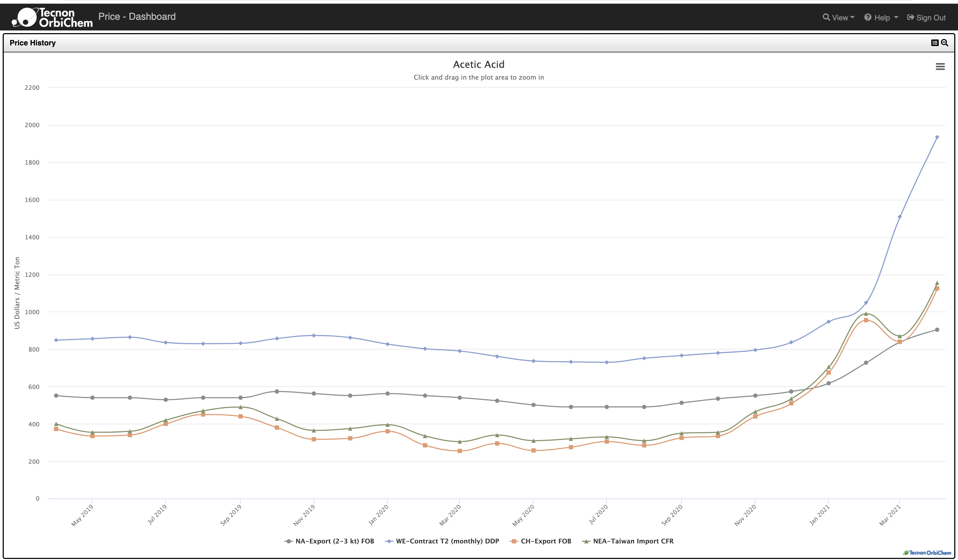The width and height of the screenshot is (958, 560).
Task: Click the Price - Dashboard title
Action: (x=137, y=16)
